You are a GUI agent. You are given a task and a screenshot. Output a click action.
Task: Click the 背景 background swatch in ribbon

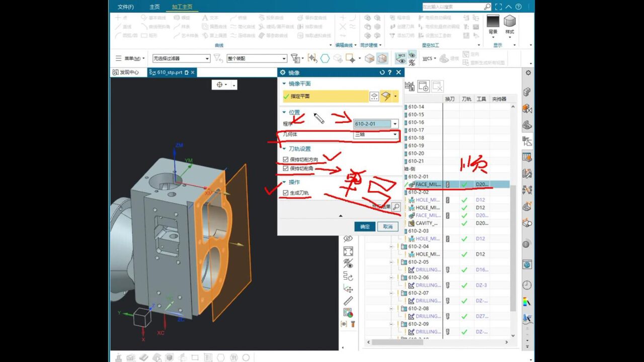(493, 22)
